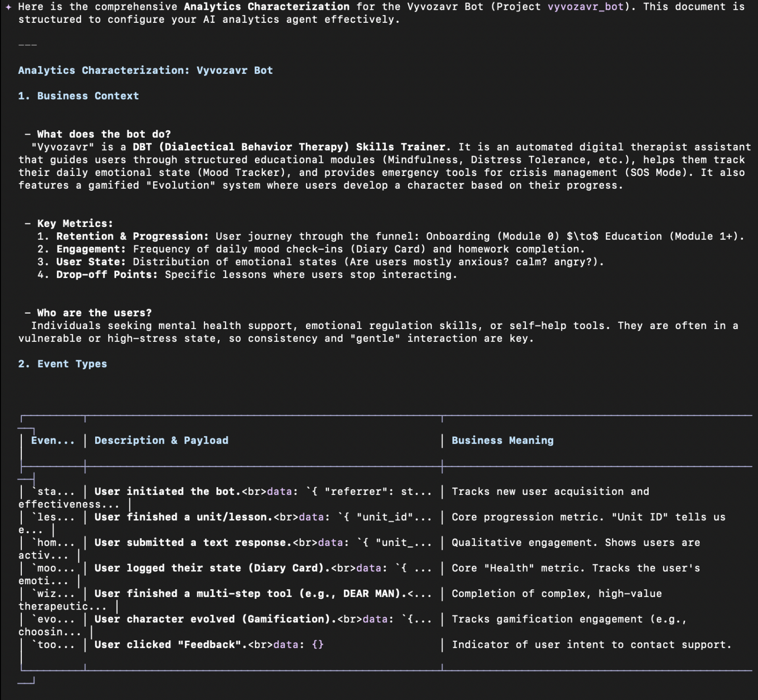The width and height of the screenshot is (758, 700).
Task: Click the "Who are the users?" subheading
Action: click(94, 313)
